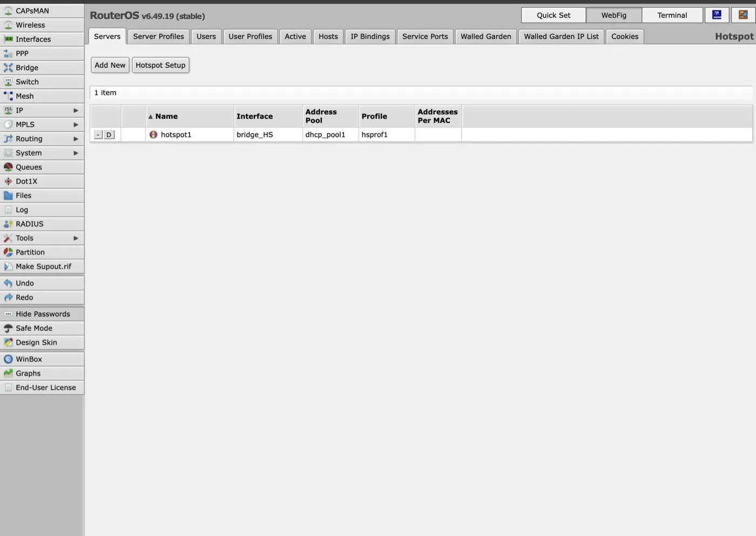The height and width of the screenshot is (536, 756).
Task: Select the Servers tab
Action: click(107, 36)
